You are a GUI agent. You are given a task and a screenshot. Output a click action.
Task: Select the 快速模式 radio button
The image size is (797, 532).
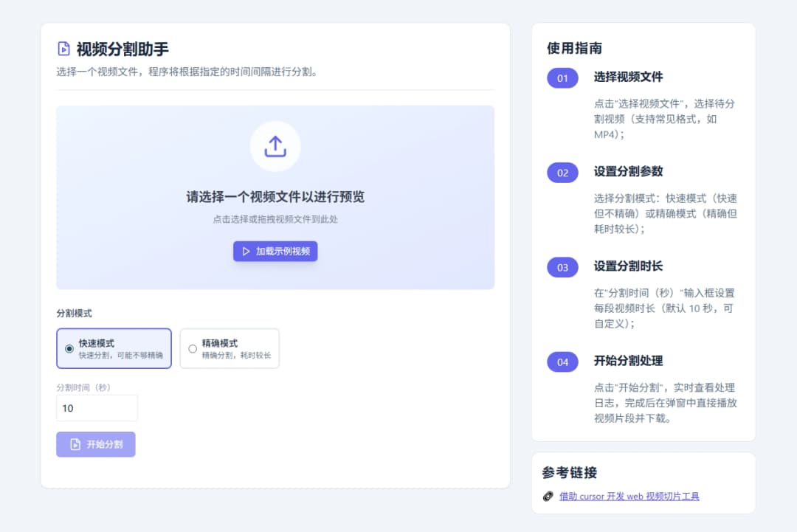coord(68,348)
